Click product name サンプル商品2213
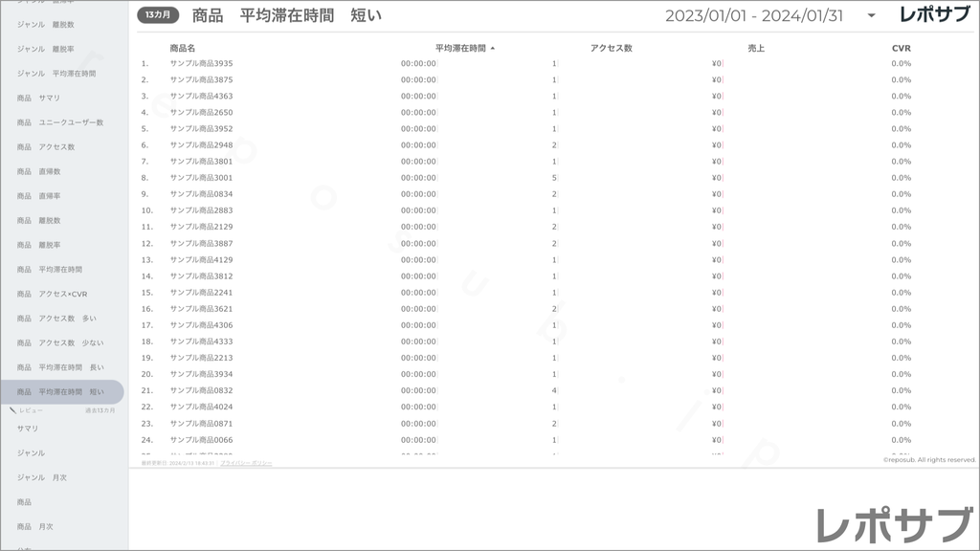 tap(201, 358)
